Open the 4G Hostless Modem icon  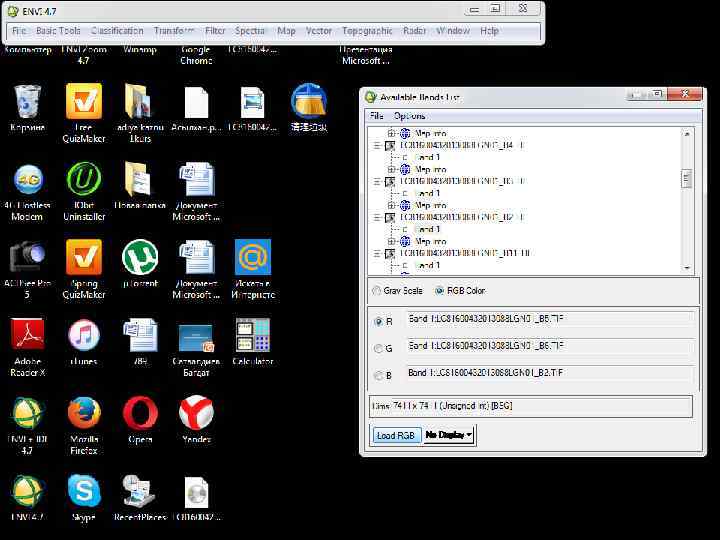tap(28, 180)
